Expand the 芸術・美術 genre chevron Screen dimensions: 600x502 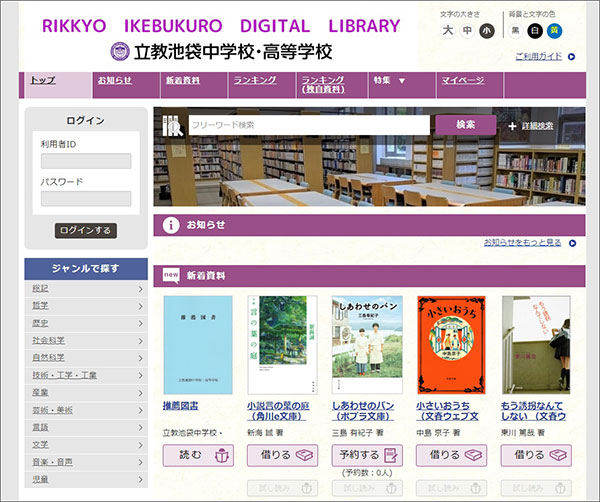coord(140,410)
